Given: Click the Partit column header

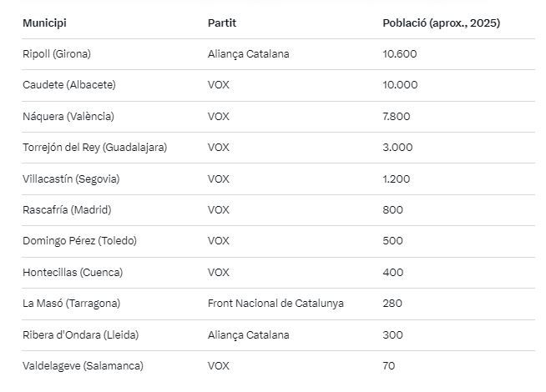Looking at the screenshot, I should pyautogui.click(x=221, y=23).
